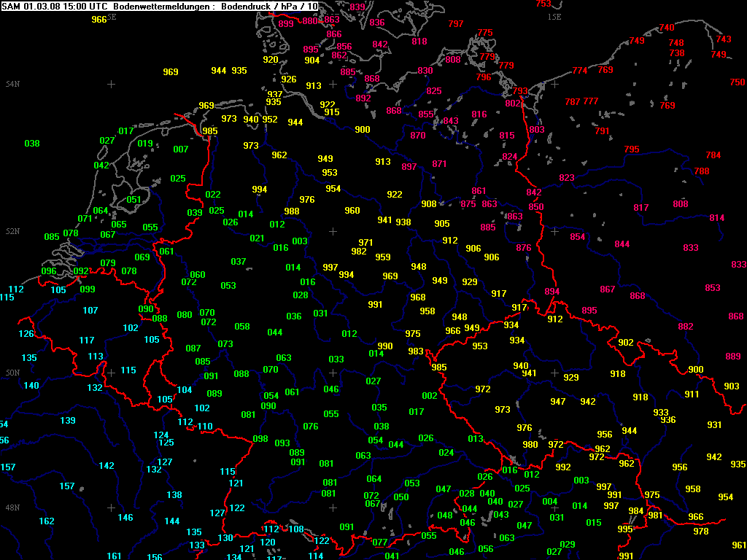Click the 48N latitude label

tap(13, 507)
